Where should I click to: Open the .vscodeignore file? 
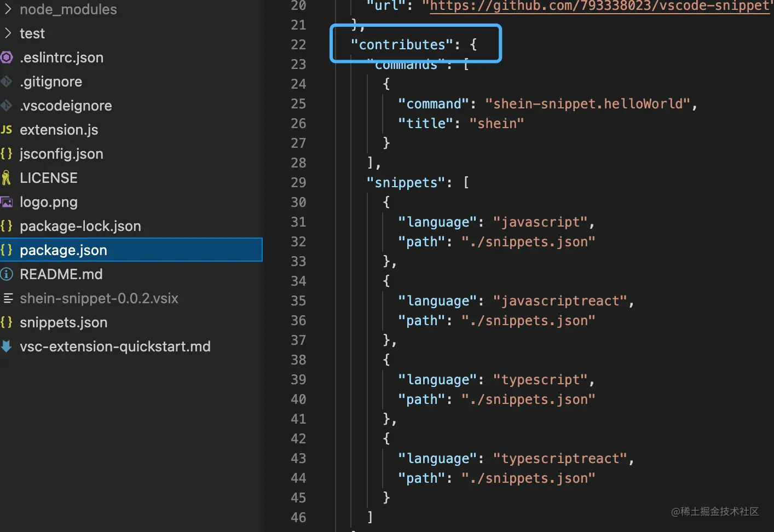(66, 106)
